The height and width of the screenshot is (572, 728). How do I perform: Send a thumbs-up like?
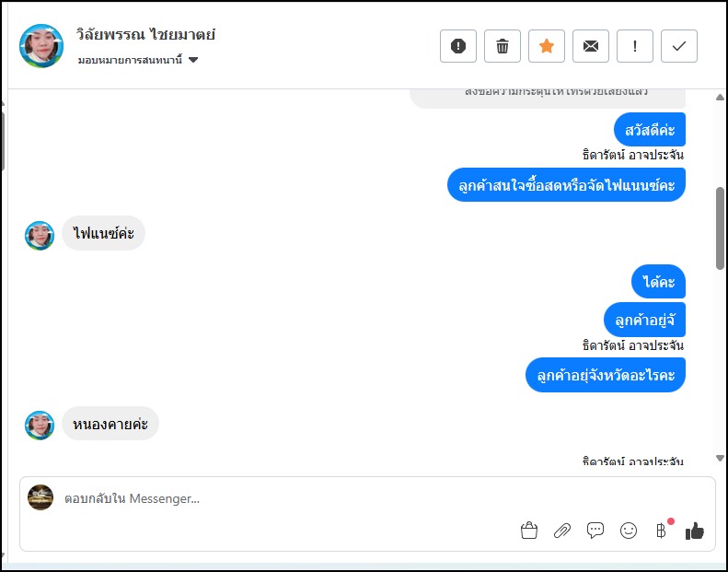pyautogui.click(x=695, y=531)
